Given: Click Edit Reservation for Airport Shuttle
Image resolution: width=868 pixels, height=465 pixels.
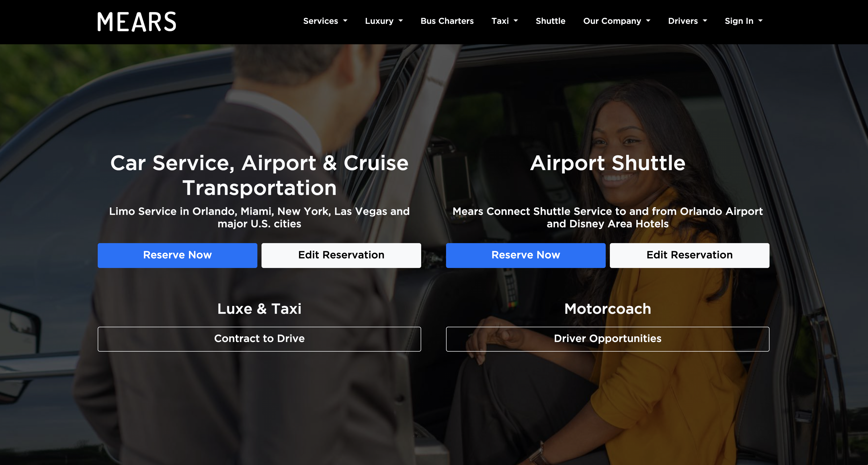Looking at the screenshot, I should click(x=689, y=255).
